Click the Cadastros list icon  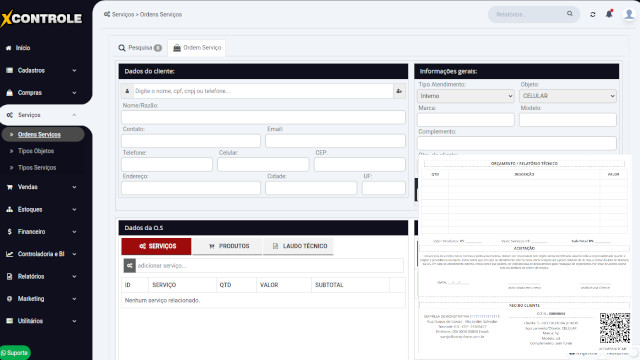pyautogui.click(x=9, y=70)
